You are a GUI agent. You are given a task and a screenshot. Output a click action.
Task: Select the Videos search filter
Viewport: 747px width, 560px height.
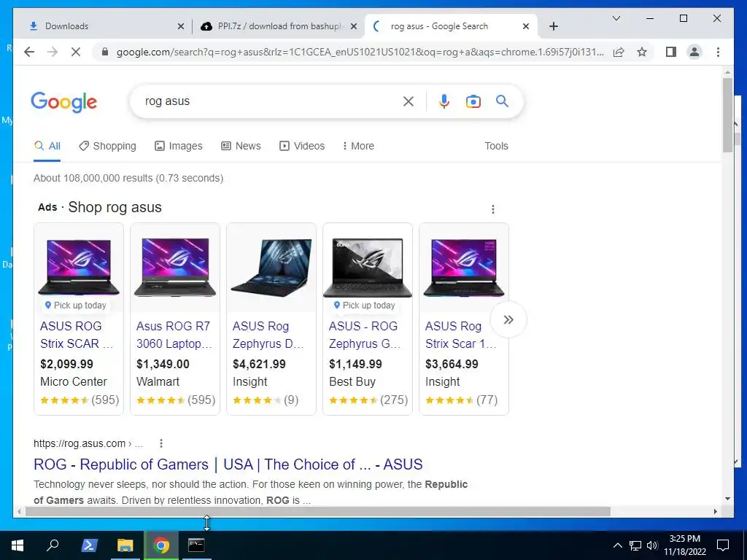pos(302,146)
